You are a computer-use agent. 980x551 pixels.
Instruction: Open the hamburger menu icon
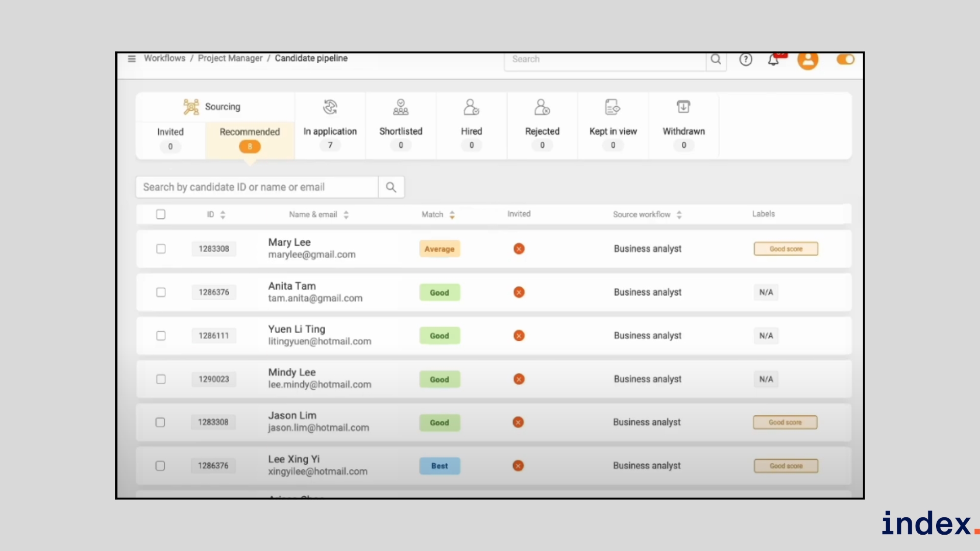(132, 59)
